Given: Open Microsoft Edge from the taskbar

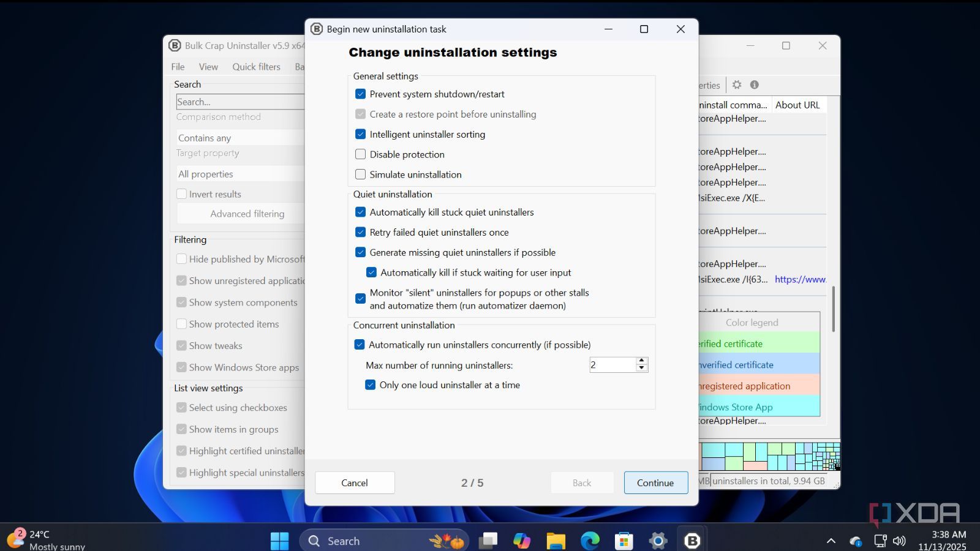Looking at the screenshot, I should click(x=590, y=541).
